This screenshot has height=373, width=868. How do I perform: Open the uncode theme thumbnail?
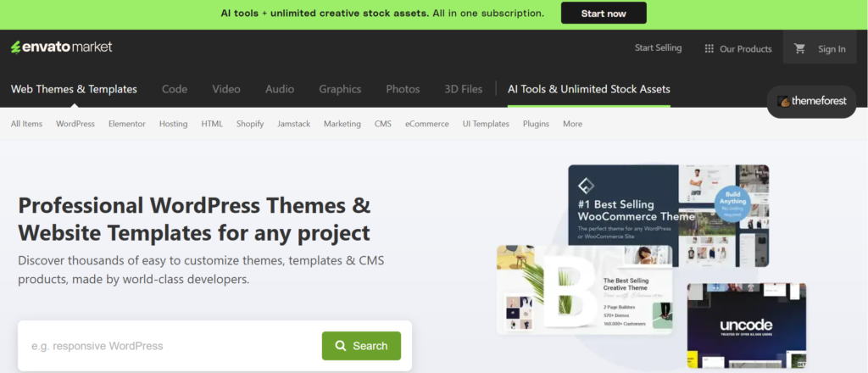click(x=746, y=326)
